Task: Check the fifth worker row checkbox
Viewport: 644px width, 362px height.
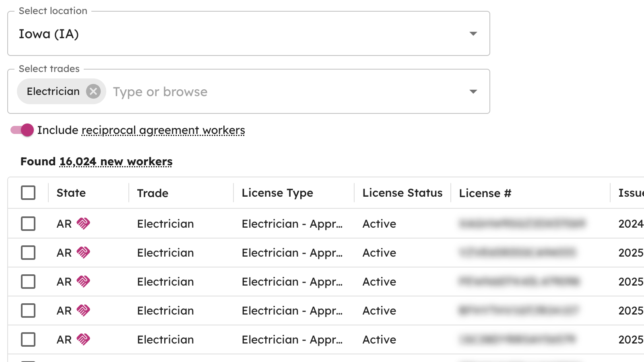Action: point(28,339)
